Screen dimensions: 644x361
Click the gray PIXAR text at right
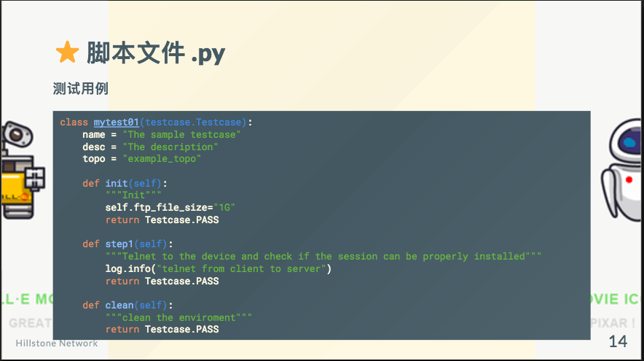click(613, 323)
